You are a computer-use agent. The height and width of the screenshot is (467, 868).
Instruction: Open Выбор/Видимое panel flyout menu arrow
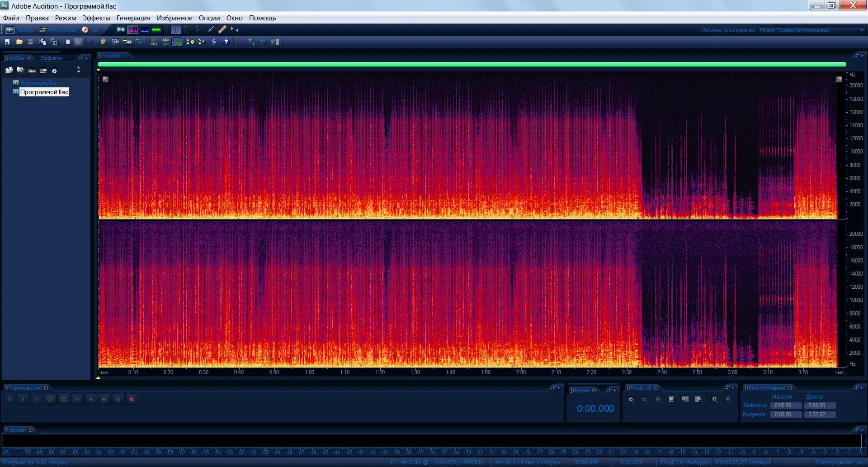tap(862, 388)
